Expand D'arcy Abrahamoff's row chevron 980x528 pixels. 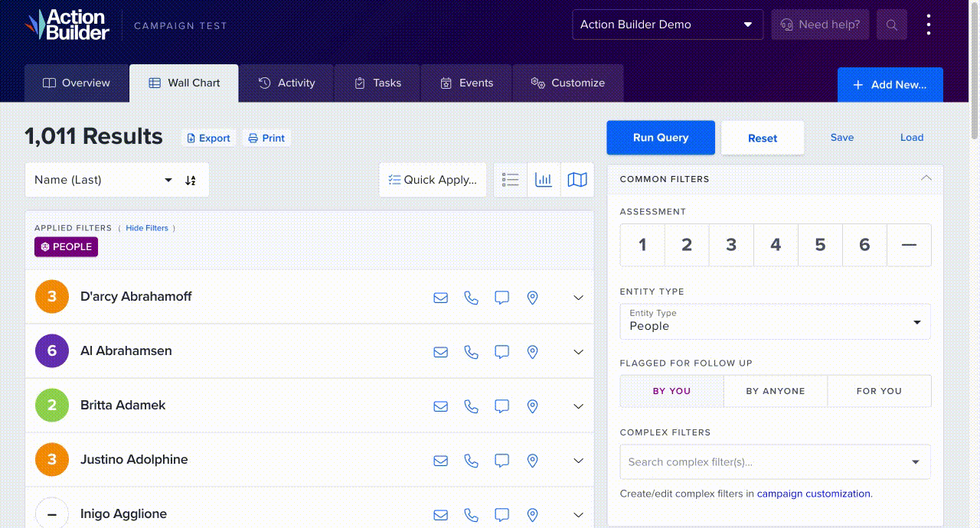click(x=579, y=298)
